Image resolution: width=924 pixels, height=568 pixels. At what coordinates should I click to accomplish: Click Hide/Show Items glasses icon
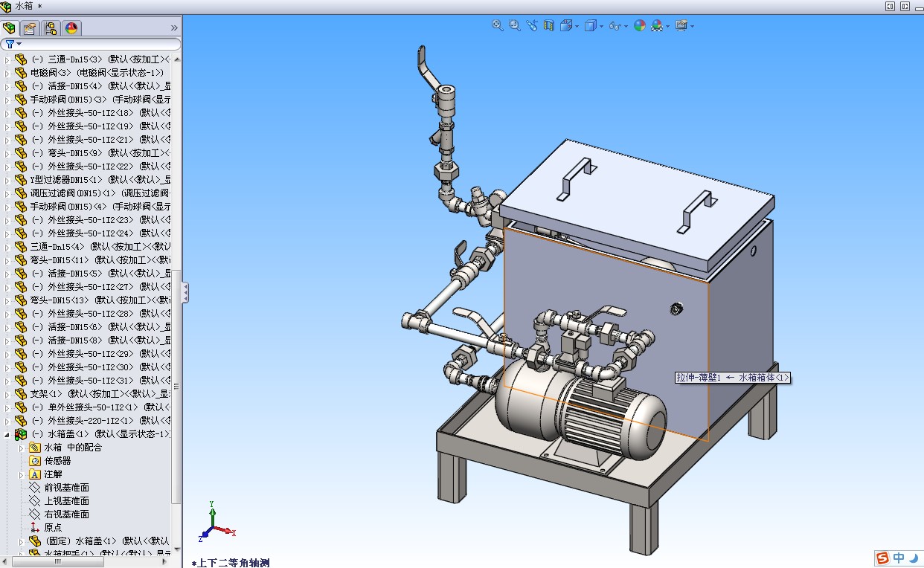tap(615, 25)
